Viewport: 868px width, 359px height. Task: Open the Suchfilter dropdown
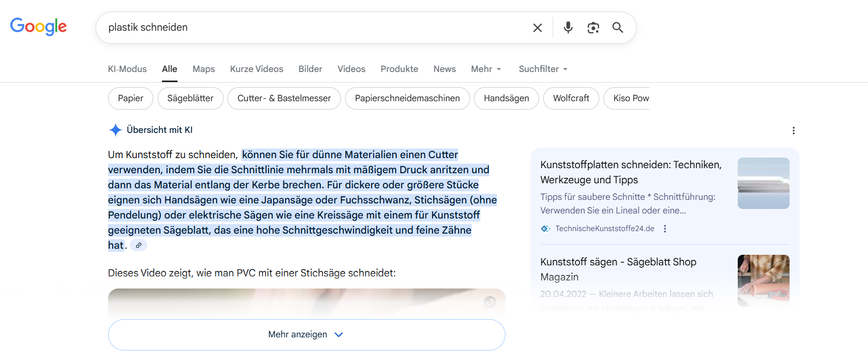[x=543, y=69]
